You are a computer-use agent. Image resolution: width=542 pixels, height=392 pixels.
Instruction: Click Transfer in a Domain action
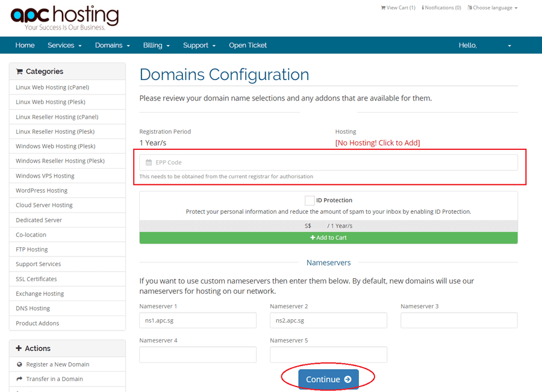tap(67, 379)
